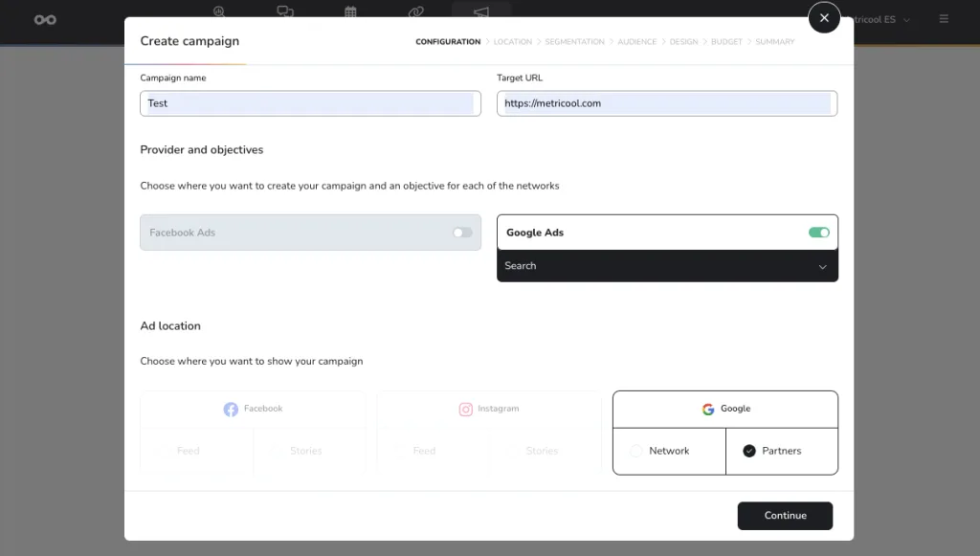Go to the Location step

[x=513, y=42]
